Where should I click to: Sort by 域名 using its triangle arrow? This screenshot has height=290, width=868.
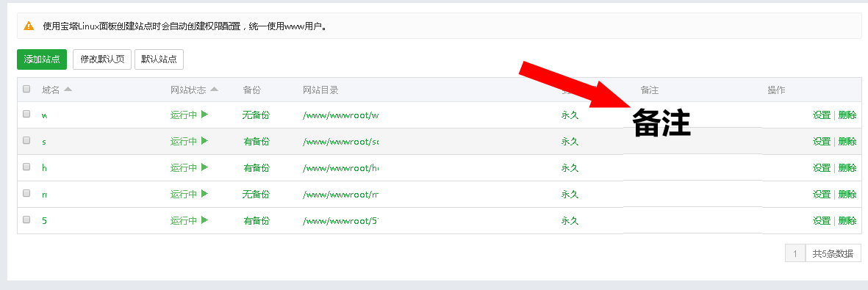click(x=68, y=89)
